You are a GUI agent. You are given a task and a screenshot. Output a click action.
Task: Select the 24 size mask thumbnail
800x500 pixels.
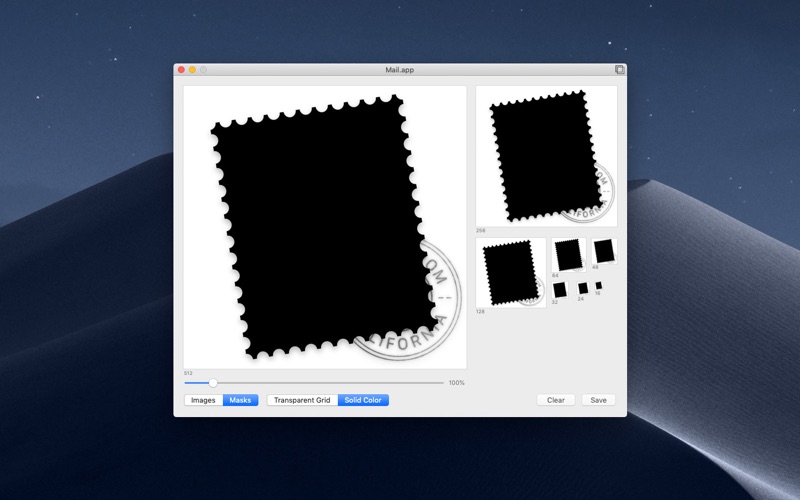583,288
